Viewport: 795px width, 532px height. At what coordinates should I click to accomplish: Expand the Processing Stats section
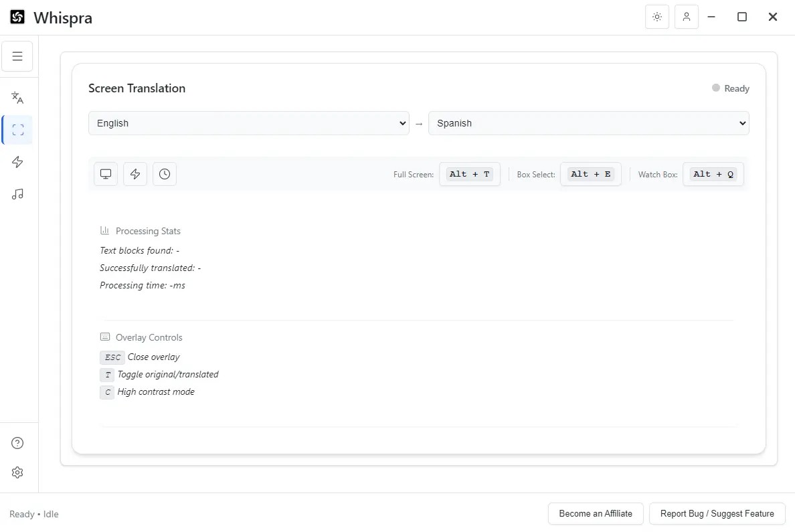(x=141, y=230)
